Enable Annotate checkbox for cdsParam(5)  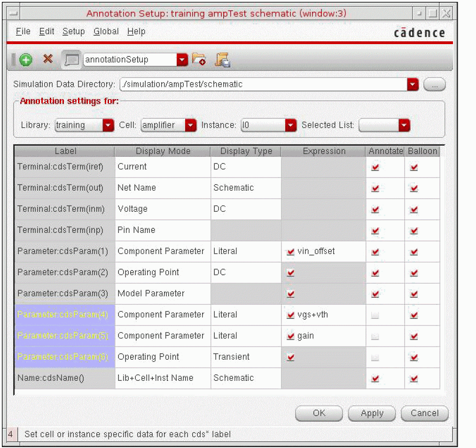coord(375,336)
